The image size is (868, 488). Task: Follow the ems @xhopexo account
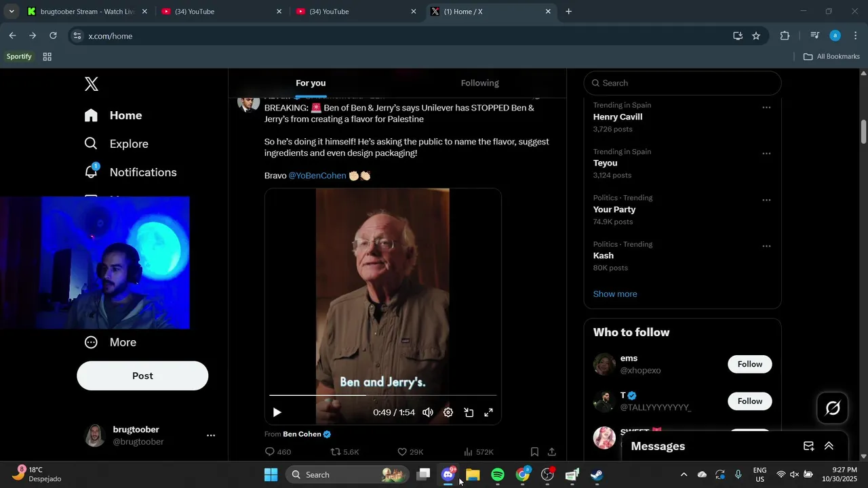pos(750,364)
